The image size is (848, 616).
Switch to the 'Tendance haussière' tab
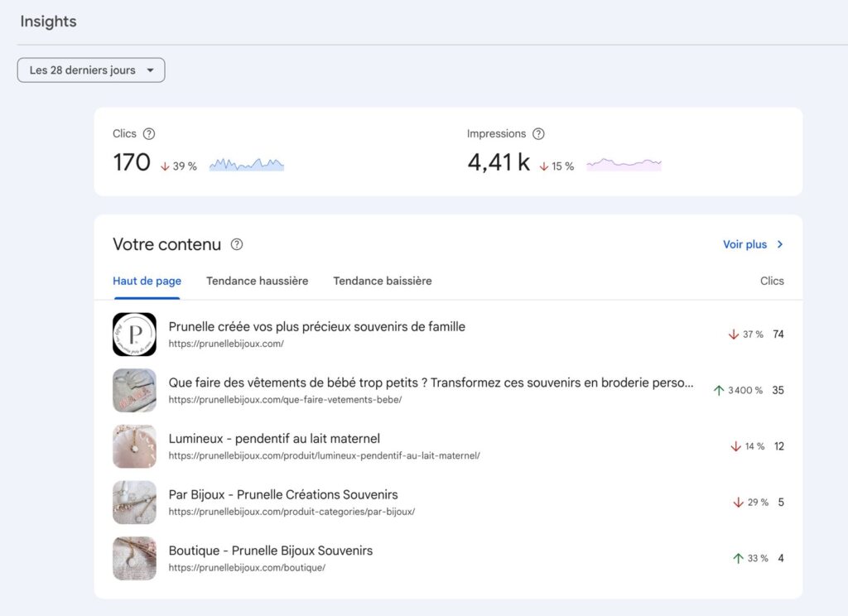click(x=258, y=282)
